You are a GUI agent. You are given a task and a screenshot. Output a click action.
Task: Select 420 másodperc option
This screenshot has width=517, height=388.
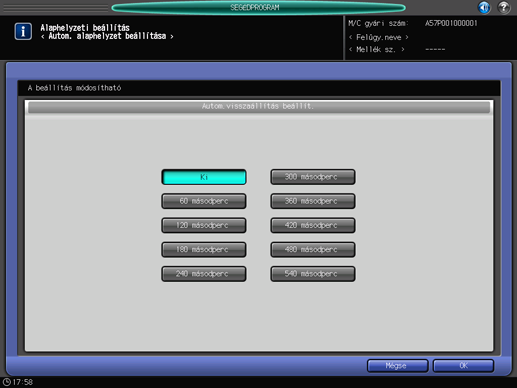point(313,225)
